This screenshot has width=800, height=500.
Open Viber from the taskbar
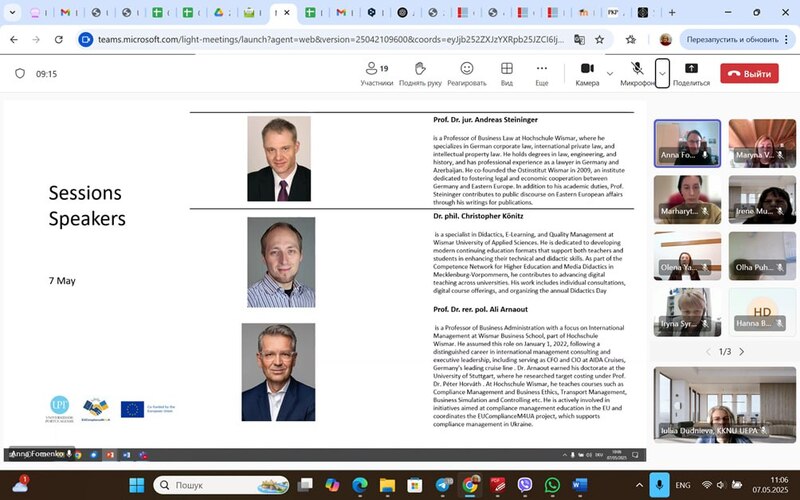(x=524, y=485)
